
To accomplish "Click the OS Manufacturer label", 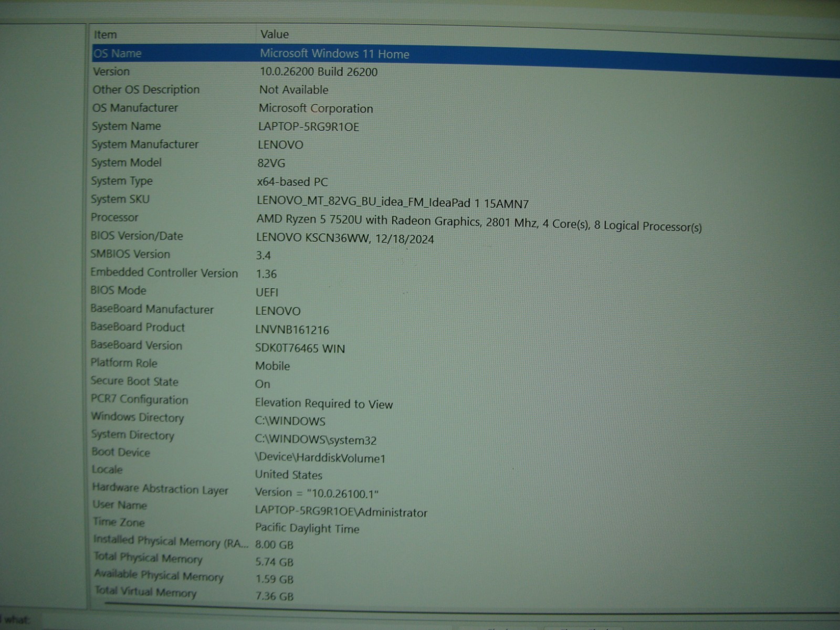I will click(x=135, y=108).
